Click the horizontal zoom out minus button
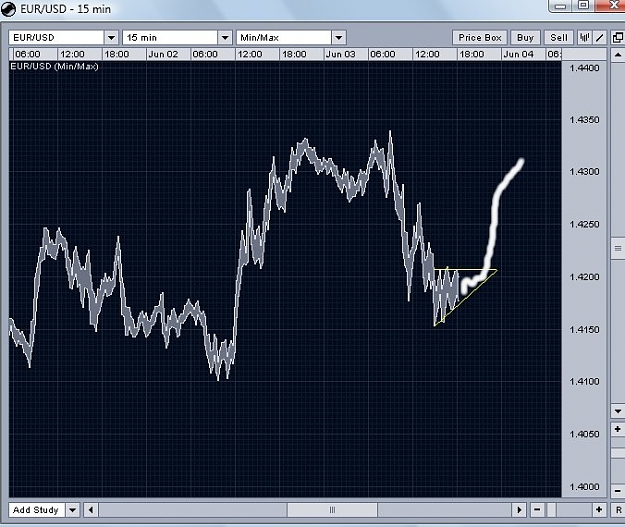Image resolution: width=625 pixels, height=527 pixels. click(x=537, y=510)
